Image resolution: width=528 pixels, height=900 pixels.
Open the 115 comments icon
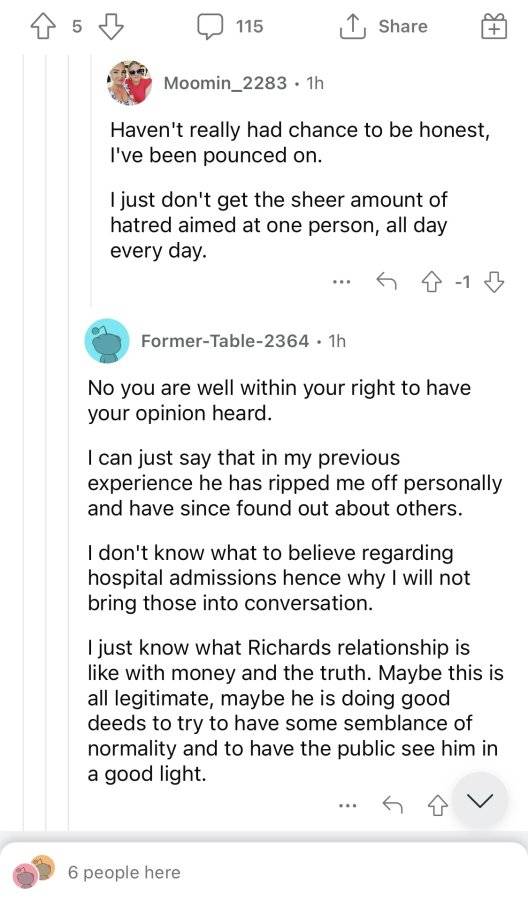[210, 26]
